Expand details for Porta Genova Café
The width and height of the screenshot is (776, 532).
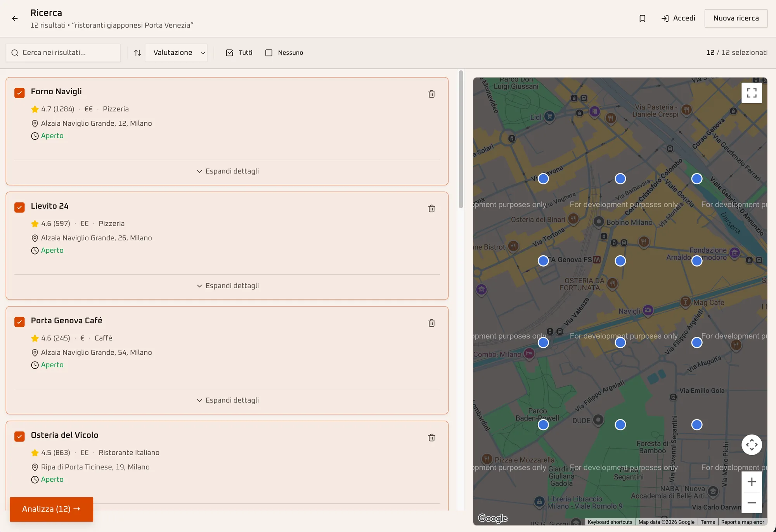[x=227, y=400]
